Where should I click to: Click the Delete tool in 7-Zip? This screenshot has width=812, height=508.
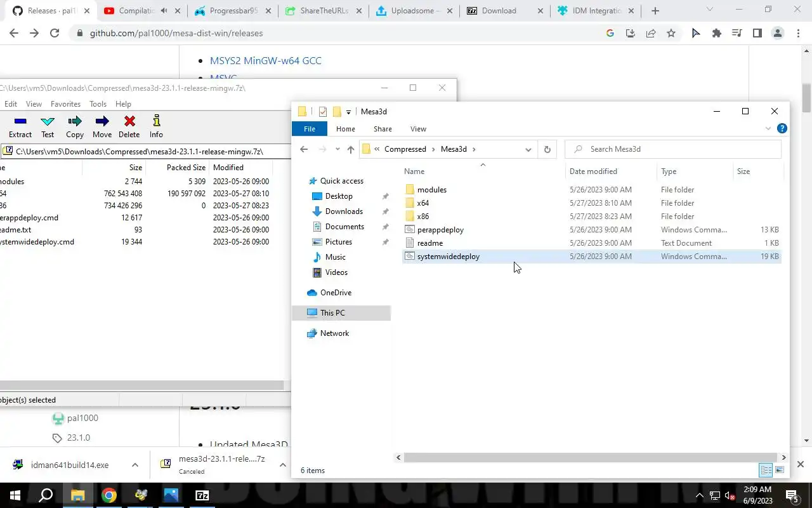(129, 126)
